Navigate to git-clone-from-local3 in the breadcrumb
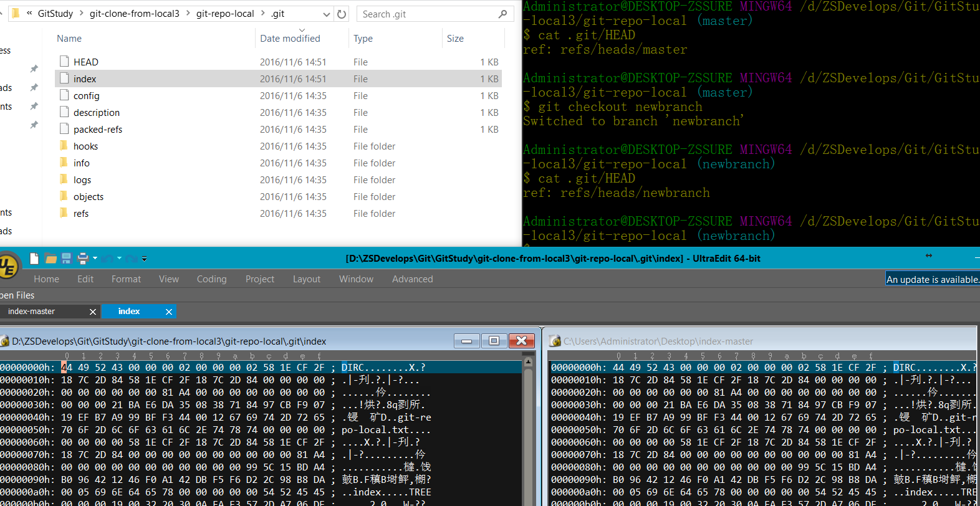 (135, 14)
